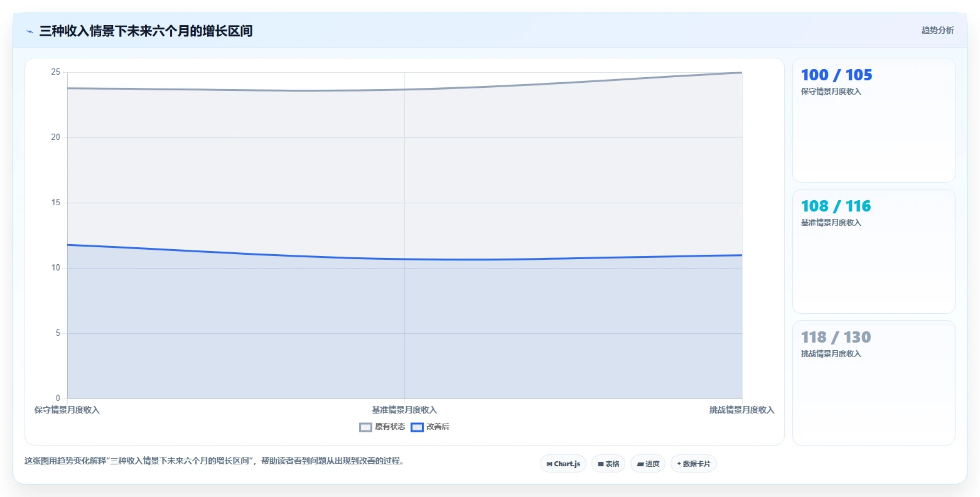Click the lightning icon beside the chart title

click(30, 31)
